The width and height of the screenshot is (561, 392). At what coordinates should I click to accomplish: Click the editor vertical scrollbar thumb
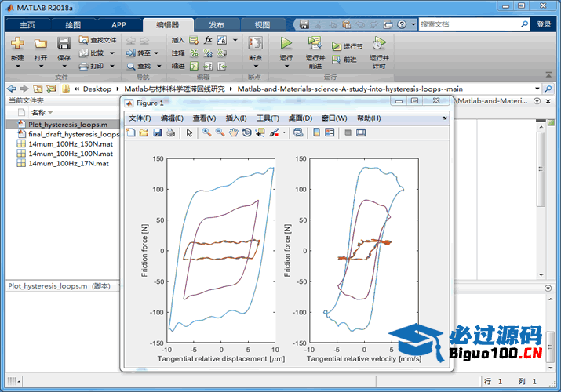[x=541, y=169]
